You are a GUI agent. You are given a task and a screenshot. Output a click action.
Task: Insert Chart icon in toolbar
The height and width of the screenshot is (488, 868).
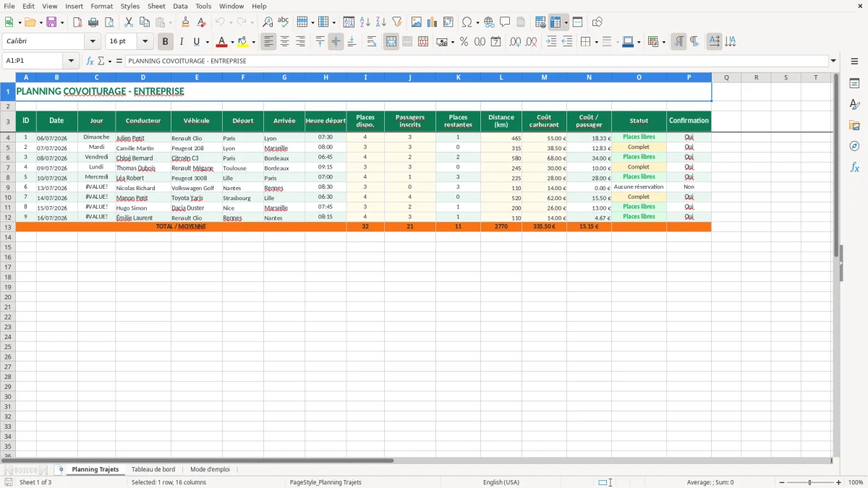tap(432, 22)
